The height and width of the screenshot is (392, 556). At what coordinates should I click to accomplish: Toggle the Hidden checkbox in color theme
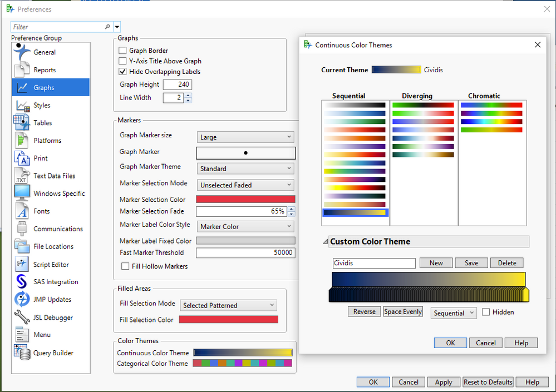click(x=486, y=312)
